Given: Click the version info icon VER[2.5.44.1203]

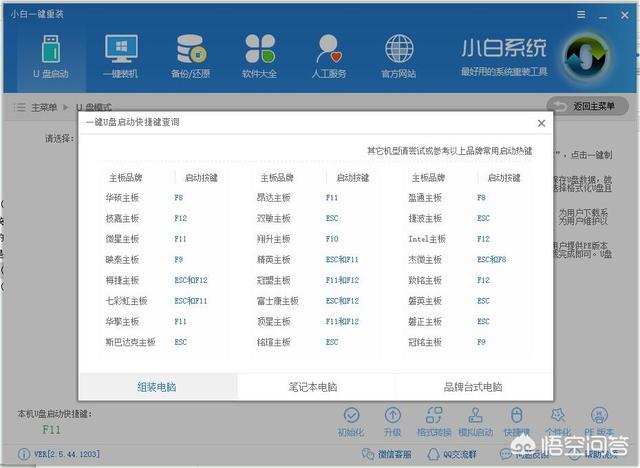Looking at the screenshot, I should pos(24,454).
